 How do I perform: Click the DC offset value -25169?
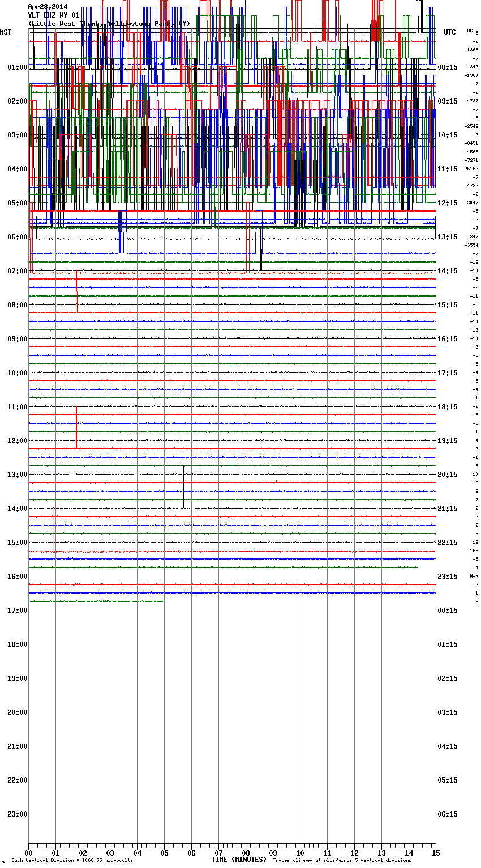[470, 169]
